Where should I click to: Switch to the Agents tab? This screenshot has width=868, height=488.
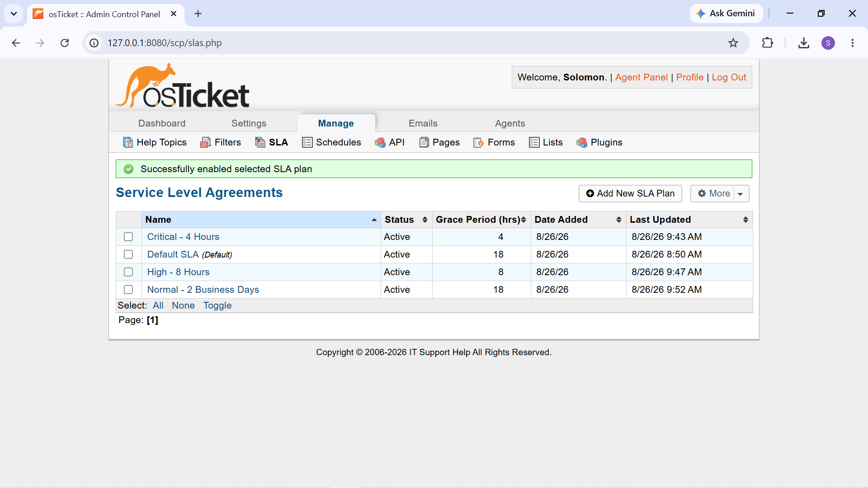[x=510, y=123]
